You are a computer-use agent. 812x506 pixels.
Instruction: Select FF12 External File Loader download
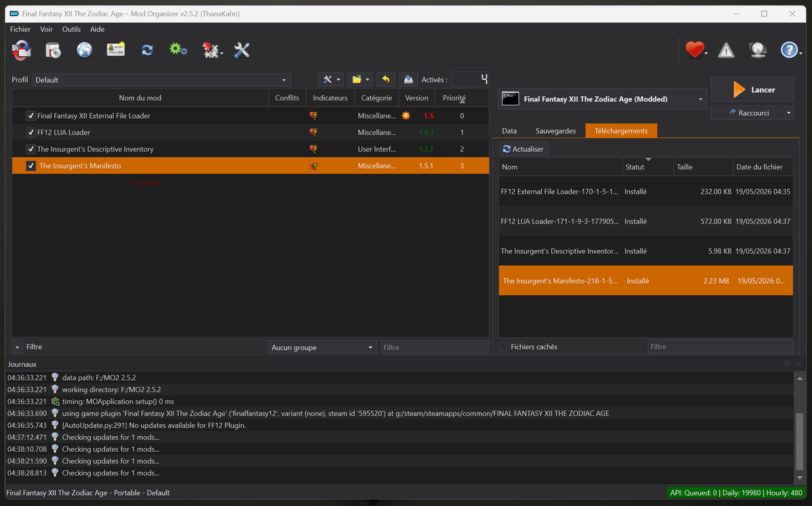(x=646, y=192)
